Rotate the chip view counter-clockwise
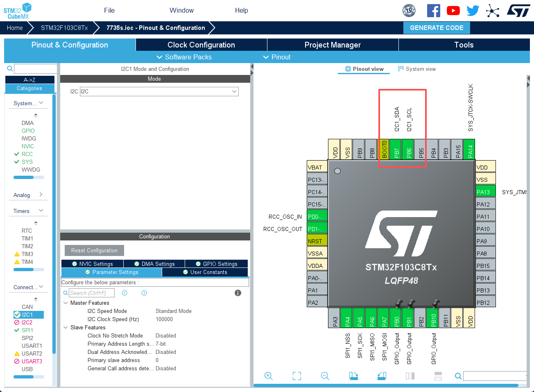 [x=382, y=376]
